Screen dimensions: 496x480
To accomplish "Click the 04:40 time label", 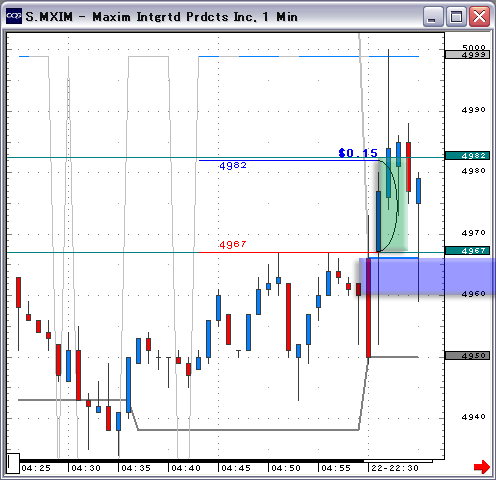I will tap(186, 468).
